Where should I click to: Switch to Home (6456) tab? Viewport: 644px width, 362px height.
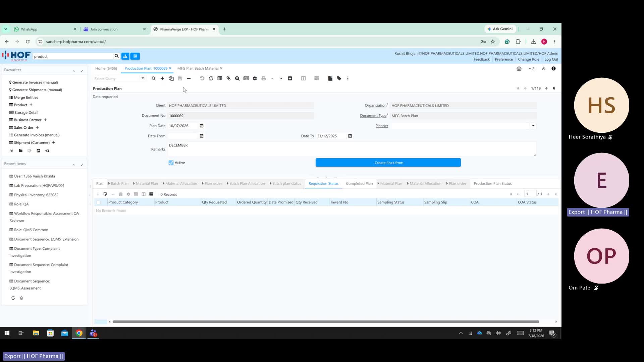pos(106,68)
